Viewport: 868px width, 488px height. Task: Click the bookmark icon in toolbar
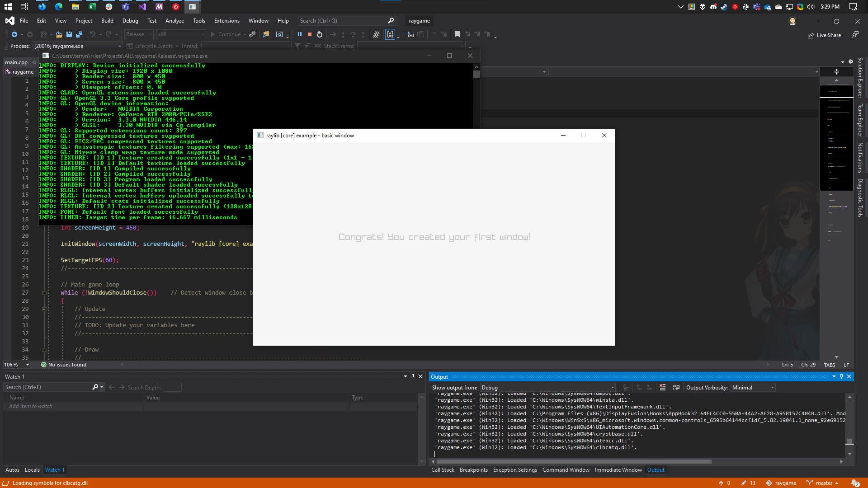coord(457,34)
